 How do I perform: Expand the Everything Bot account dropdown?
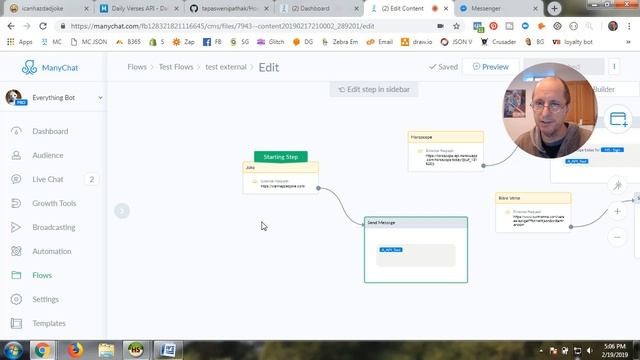tap(100, 98)
